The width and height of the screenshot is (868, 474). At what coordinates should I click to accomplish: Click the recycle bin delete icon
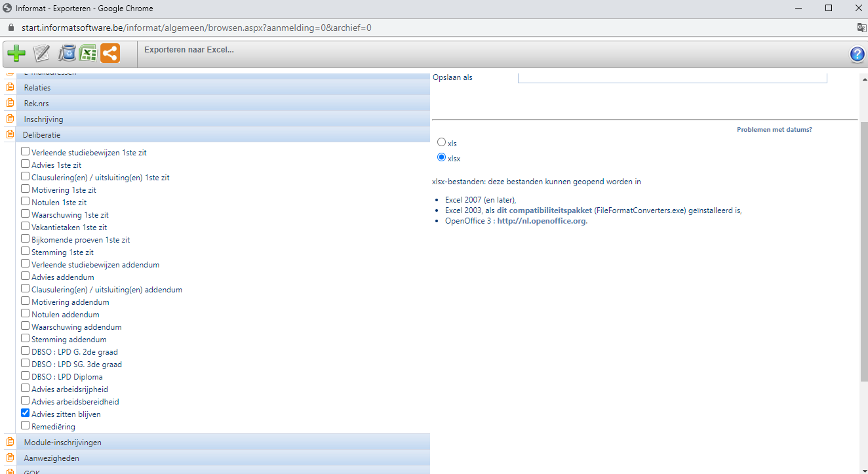click(x=67, y=53)
